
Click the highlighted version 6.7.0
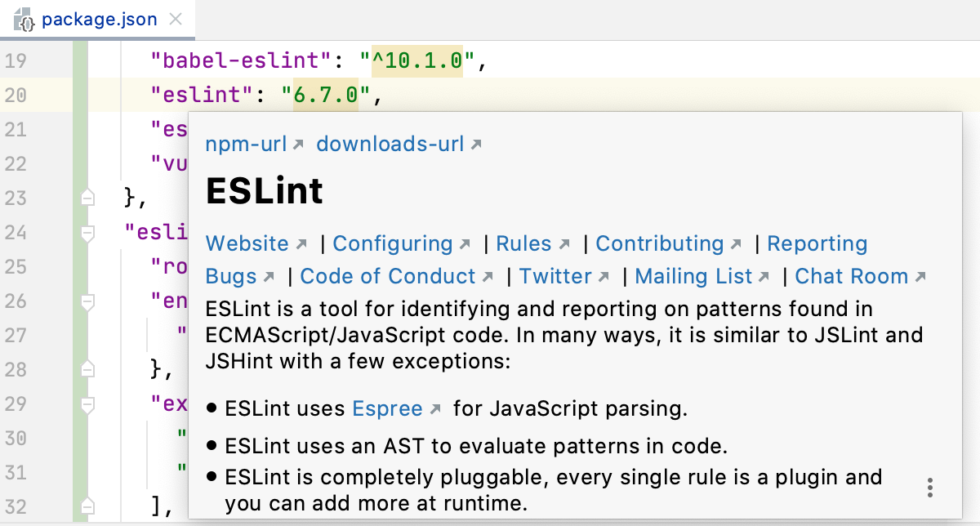[325, 94]
